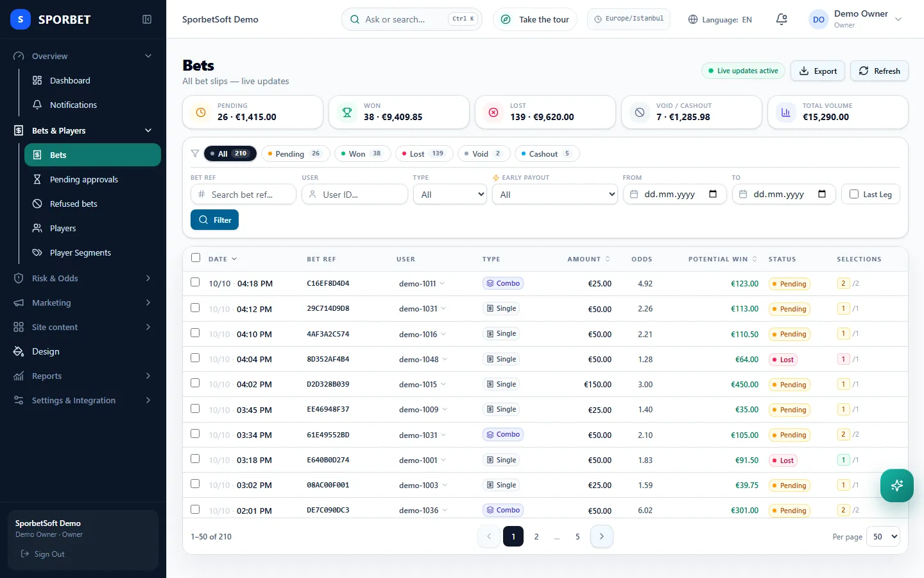Click the blue Filter button
924x578 pixels.
[x=215, y=220]
